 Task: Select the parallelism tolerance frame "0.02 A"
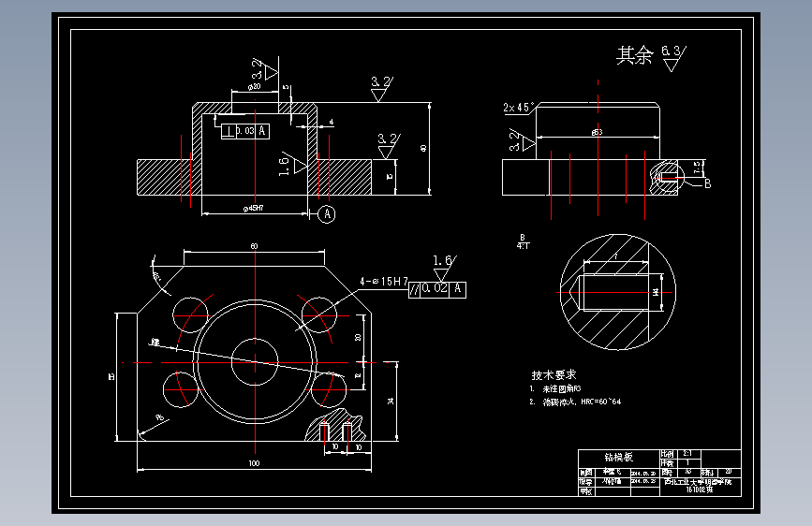point(437,289)
